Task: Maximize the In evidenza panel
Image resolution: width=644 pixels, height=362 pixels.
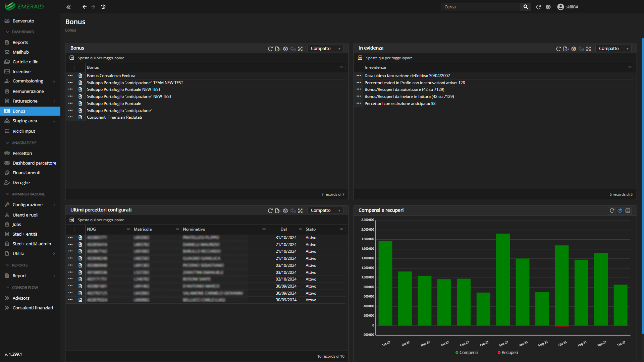Action: (x=588, y=49)
